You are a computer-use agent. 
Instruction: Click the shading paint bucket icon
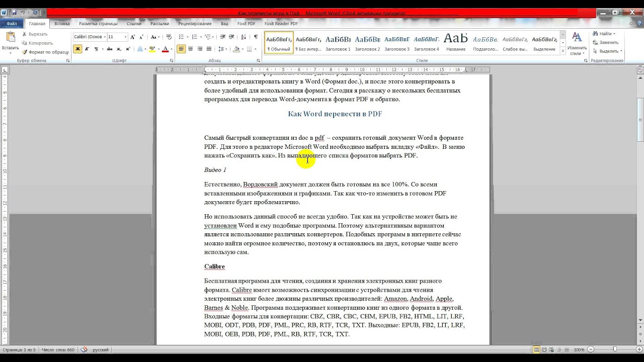point(236,49)
